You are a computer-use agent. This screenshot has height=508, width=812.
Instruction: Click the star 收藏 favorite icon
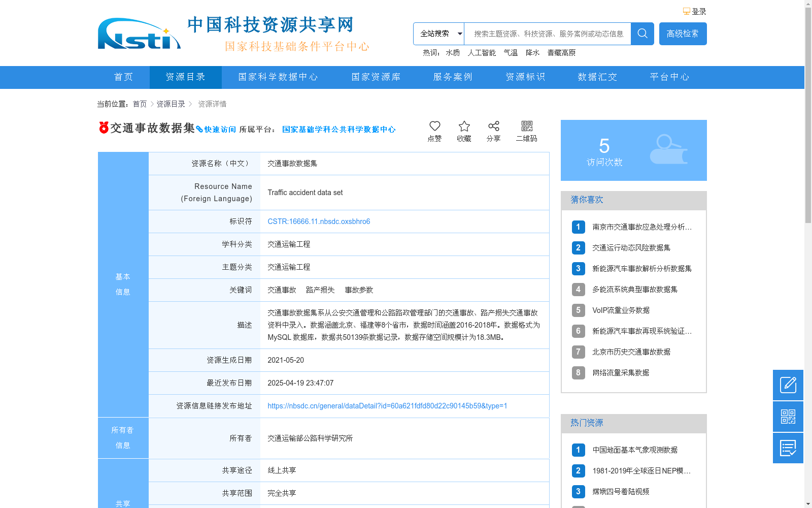point(464,126)
